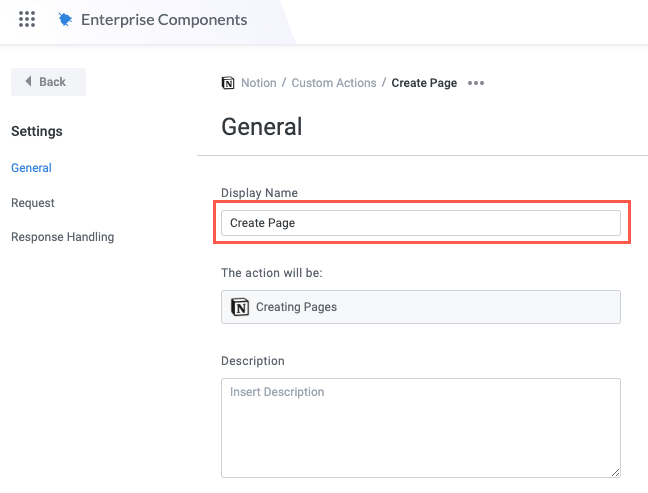Open the Response Handling settings section
This screenshot has height=493, width=648.
(62, 237)
